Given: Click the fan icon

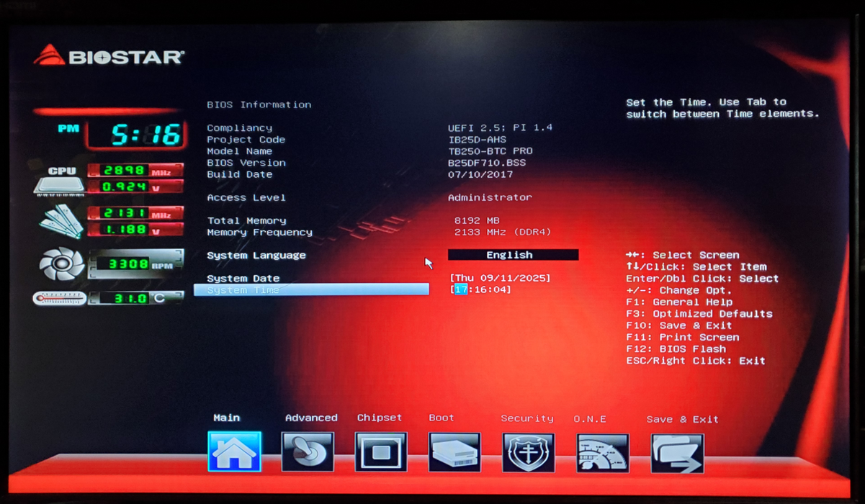Looking at the screenshot, I should (61, 264).
